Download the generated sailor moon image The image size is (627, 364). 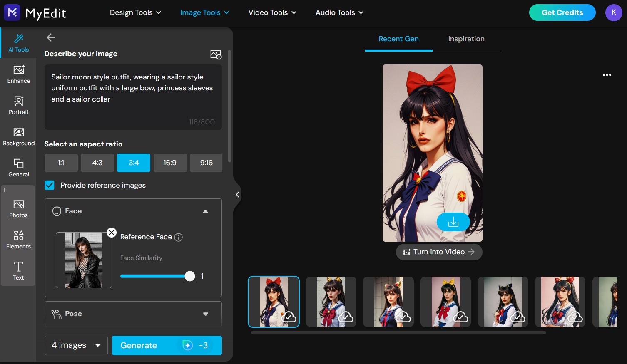[x=453, y=222]
